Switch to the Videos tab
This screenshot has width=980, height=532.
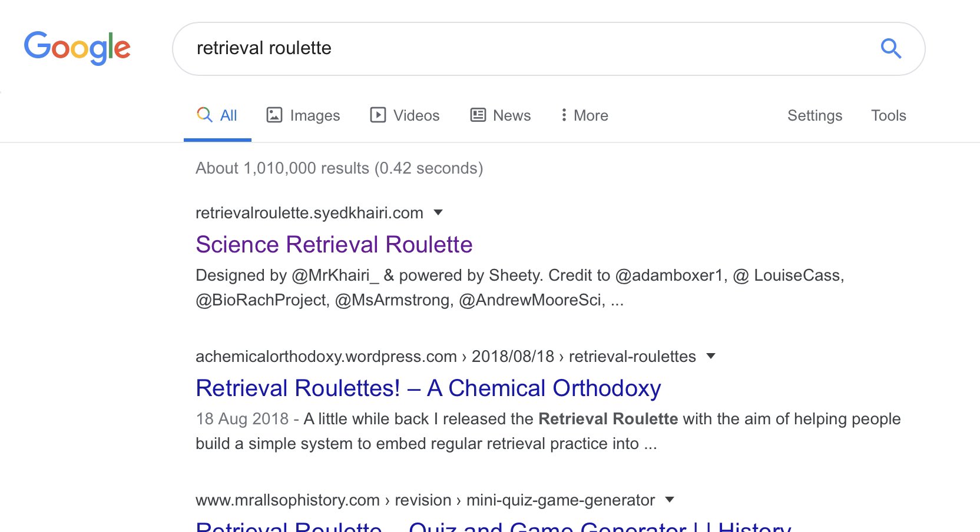pyautogui.click(x=405, y=115)
